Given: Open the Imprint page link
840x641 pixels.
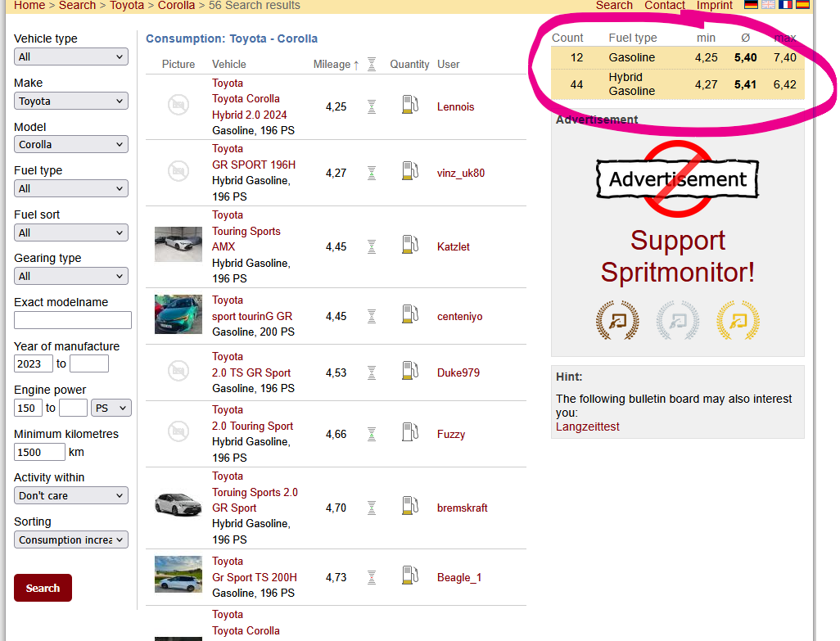Looking at the screenshot, I should [715, 6].
